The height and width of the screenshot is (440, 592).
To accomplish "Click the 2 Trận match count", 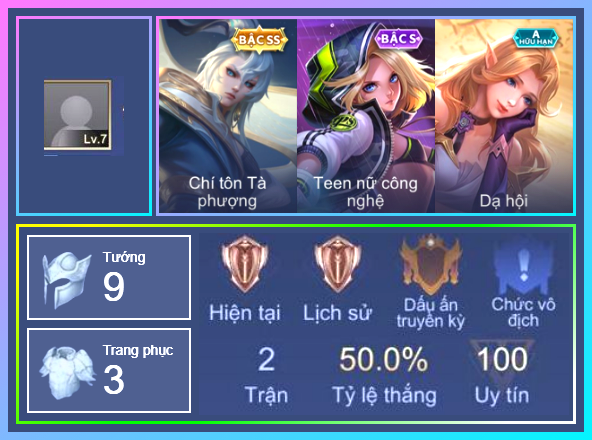I will point(267,375).
